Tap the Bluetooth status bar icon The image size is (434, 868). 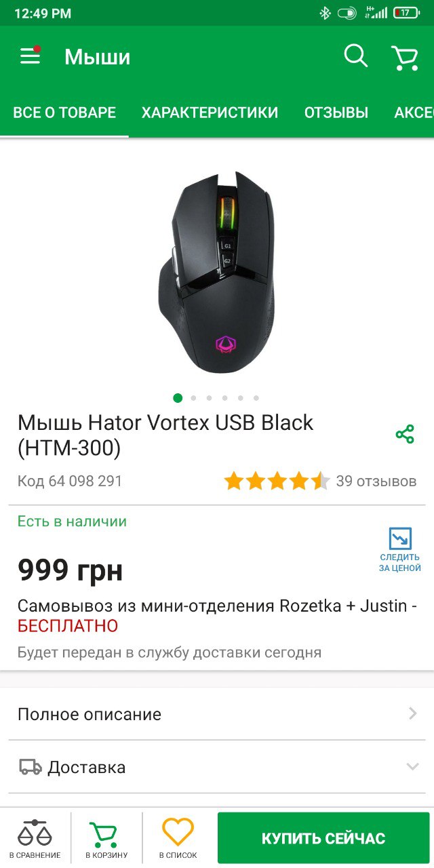pos(325,13)
